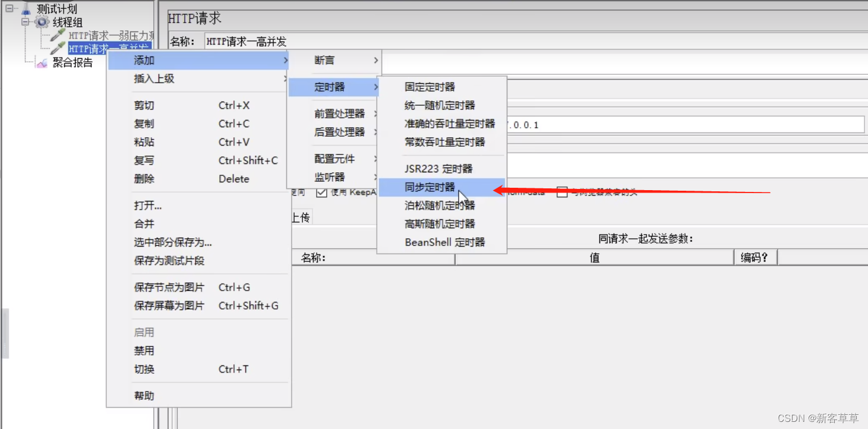Open the 插入上级 submenu
This screenshot has height=429, width=868.
198,78
